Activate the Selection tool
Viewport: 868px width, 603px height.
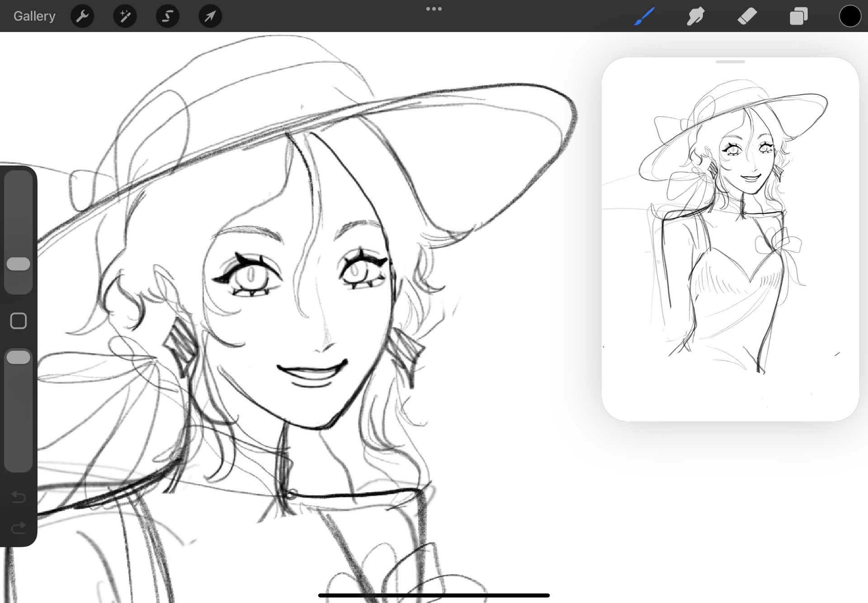168,16
